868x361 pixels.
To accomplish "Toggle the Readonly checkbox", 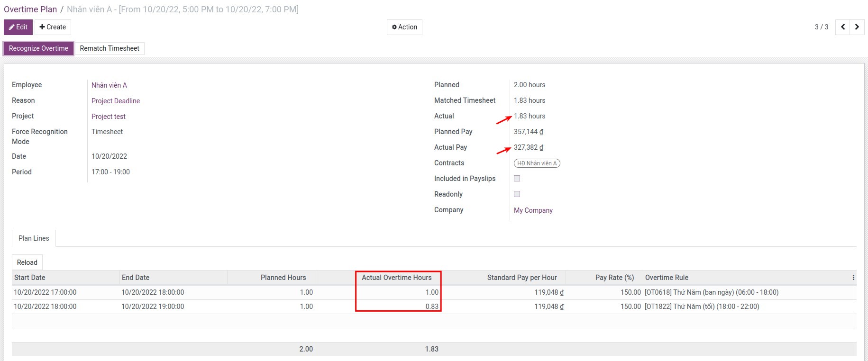I will click(x=517, y=194).
